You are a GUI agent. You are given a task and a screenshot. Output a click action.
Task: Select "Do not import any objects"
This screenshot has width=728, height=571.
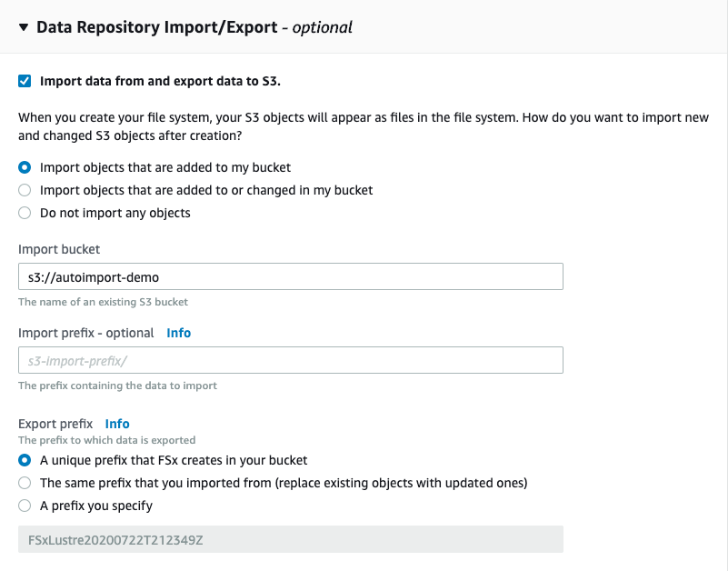(26, 213)
